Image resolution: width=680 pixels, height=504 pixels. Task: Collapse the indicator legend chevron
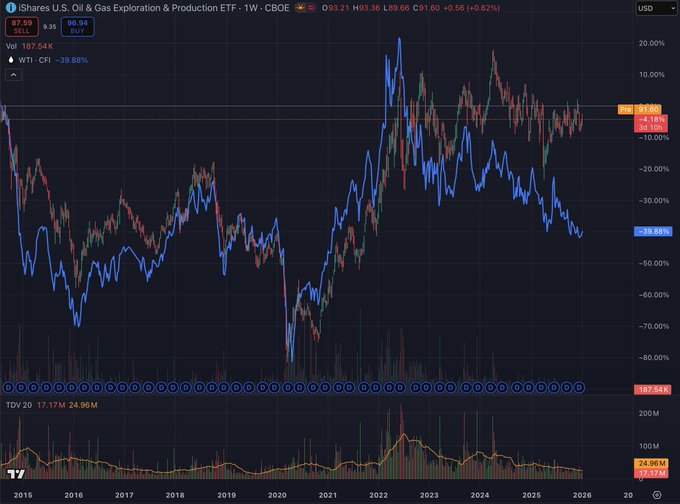[x=13, y=75]
